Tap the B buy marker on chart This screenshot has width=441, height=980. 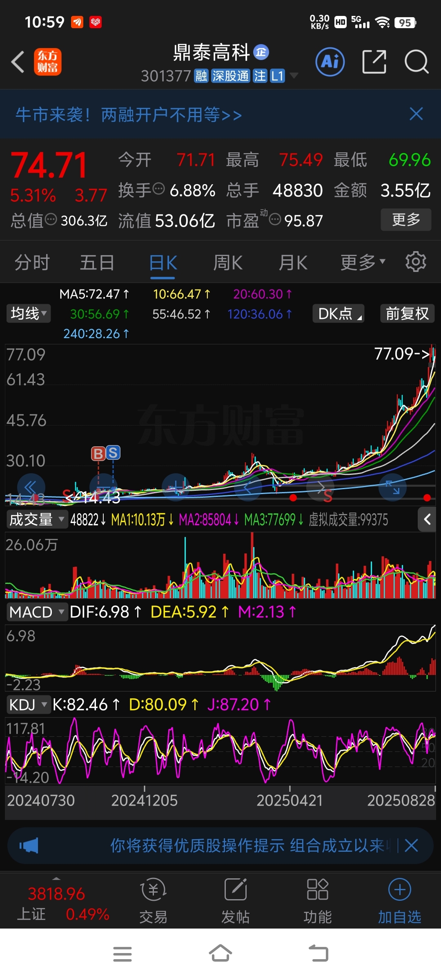pyautogui.click(x=98, y=454)
